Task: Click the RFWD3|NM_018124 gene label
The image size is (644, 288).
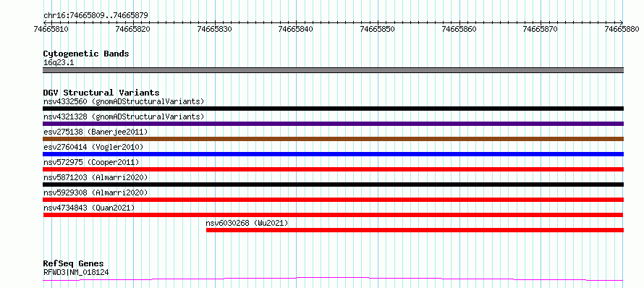Action: point(76,272)
